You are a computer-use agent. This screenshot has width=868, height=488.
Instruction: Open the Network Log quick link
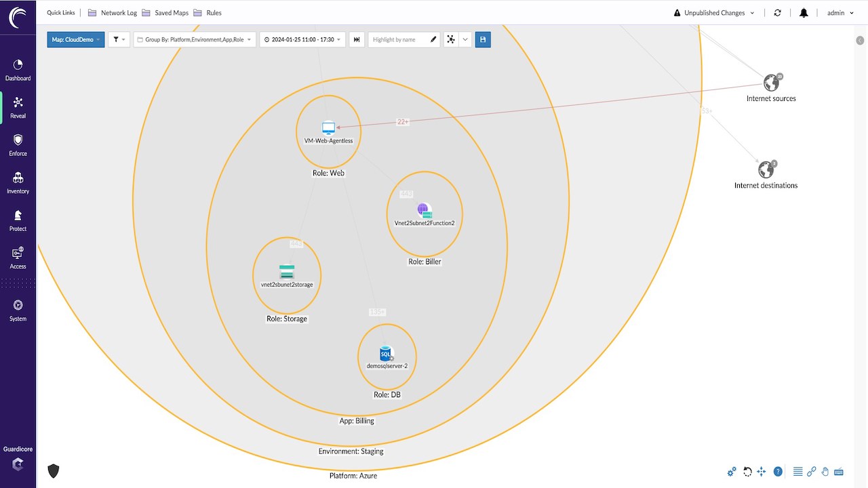click(113, 13)
